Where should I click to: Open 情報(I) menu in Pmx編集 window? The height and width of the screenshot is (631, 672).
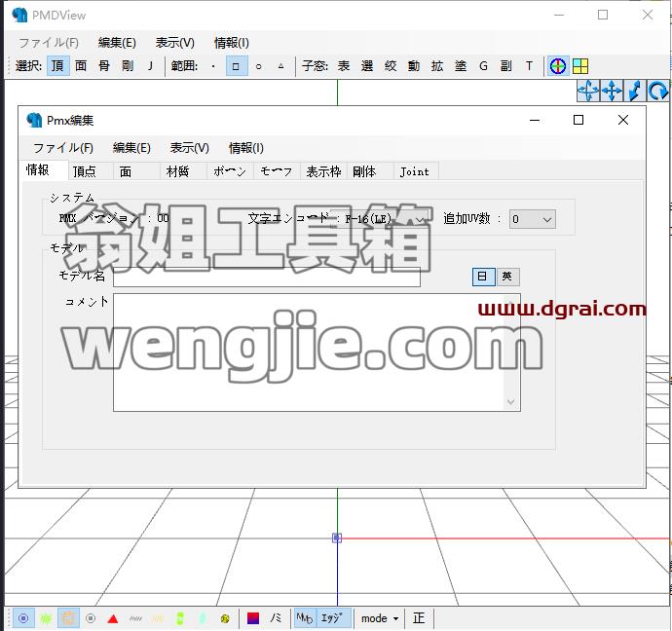246,148
